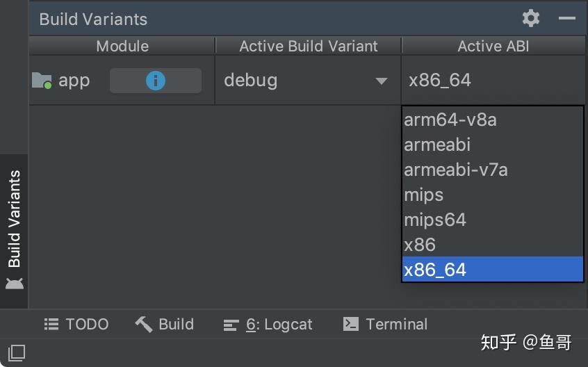Click the Logcat lines icon

[231, 325]
